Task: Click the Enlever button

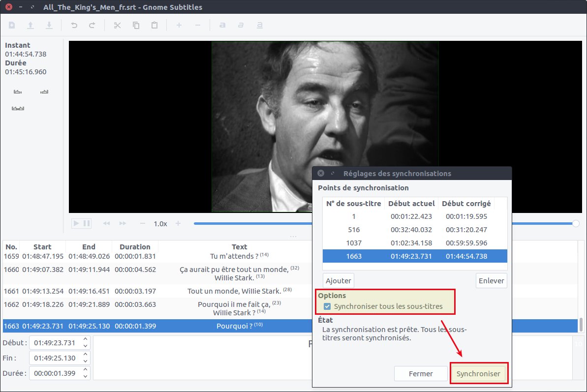Action: click(491, 280)
